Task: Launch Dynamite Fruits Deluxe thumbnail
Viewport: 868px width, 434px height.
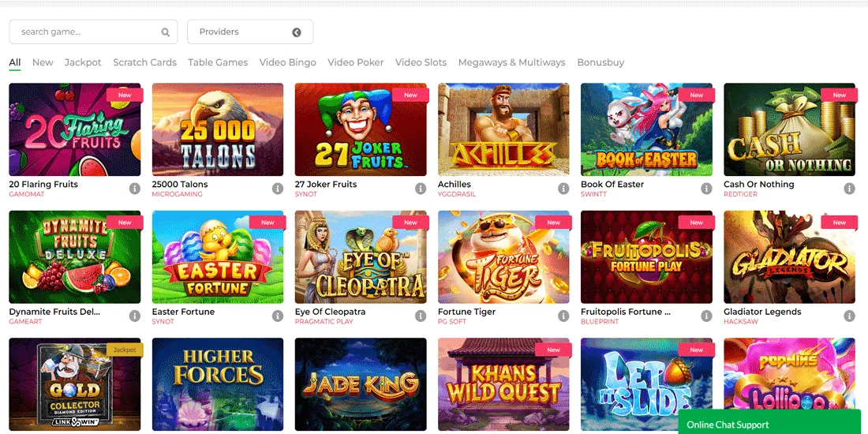Action: [75, 257]
